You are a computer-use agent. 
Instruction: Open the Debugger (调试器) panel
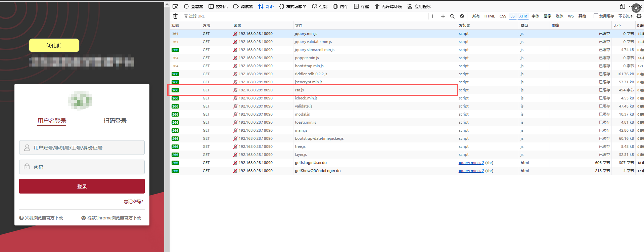(x=243, y=6)
